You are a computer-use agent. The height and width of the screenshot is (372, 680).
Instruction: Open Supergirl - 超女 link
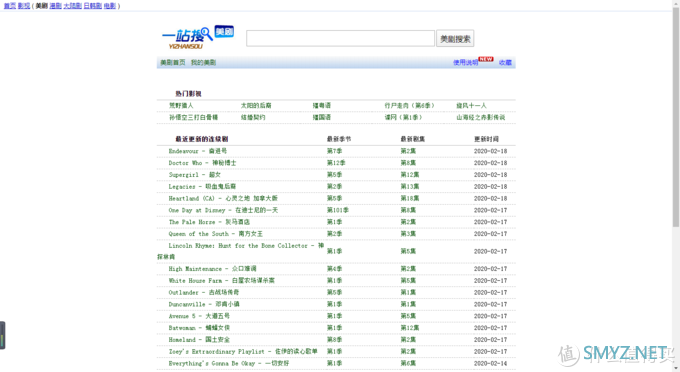click(x=195, y=174)
